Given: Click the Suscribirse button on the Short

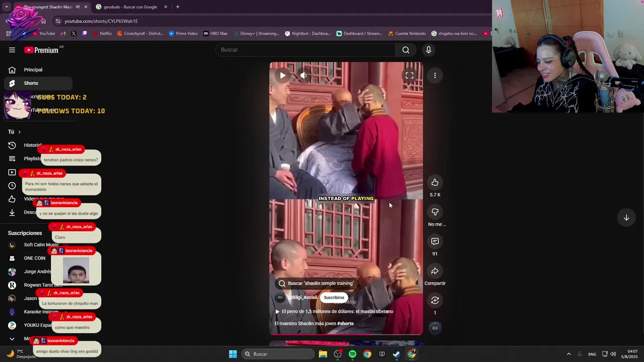Looking at the screenshot, I should click(334, 298).
